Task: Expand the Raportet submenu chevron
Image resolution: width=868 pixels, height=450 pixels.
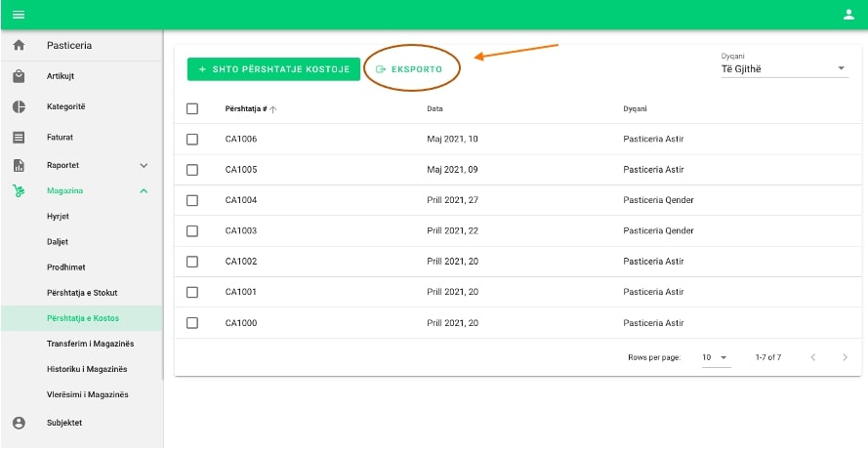Action: (x=144, y=166)
